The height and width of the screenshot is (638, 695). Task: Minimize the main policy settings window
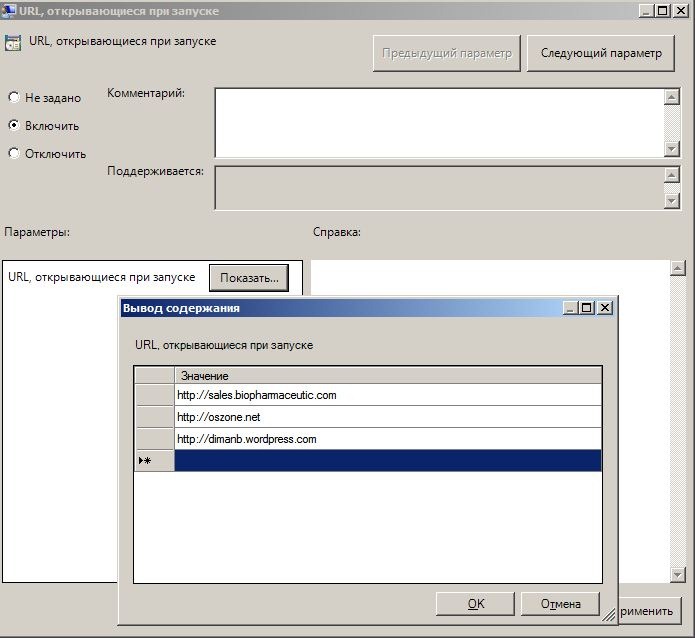coord(647,10)
